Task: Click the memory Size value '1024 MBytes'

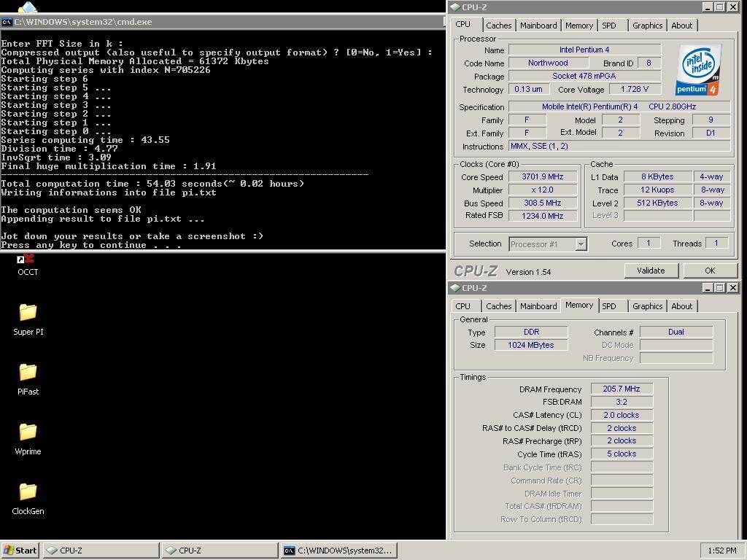Action: (532, 345)
